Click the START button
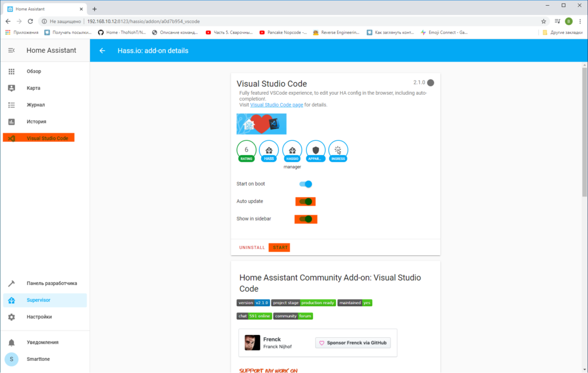This screenshot has height=373, width=588. click(x=280, y=248)
